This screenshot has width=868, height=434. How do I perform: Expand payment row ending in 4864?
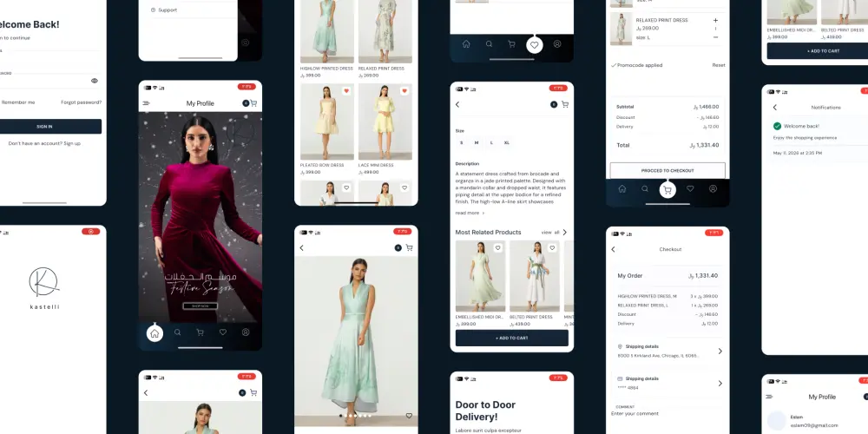click(669, 383)
